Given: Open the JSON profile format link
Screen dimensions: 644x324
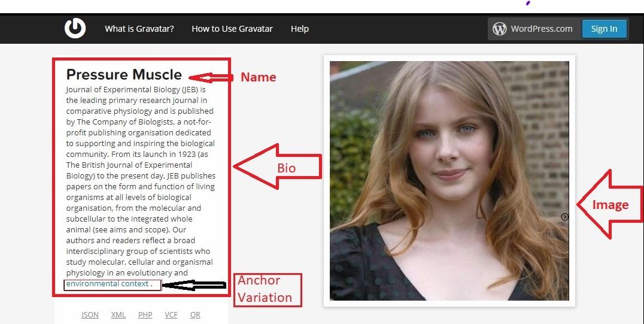Looking at the screenshot, I should (90, 314).
